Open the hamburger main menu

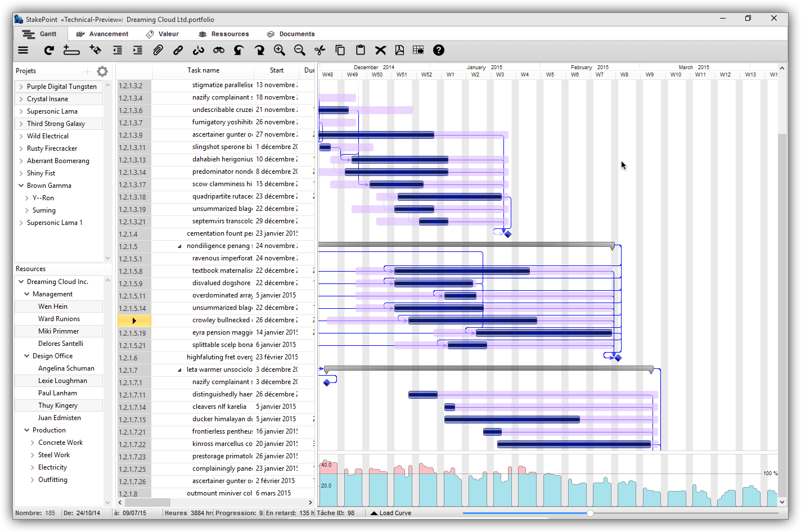click(23, 50)
